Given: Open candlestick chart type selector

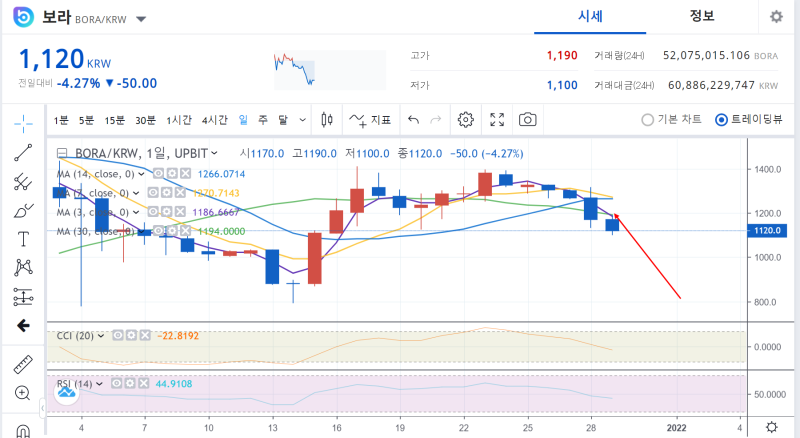Looking at the screenshot, I should [x=327, y=120].
